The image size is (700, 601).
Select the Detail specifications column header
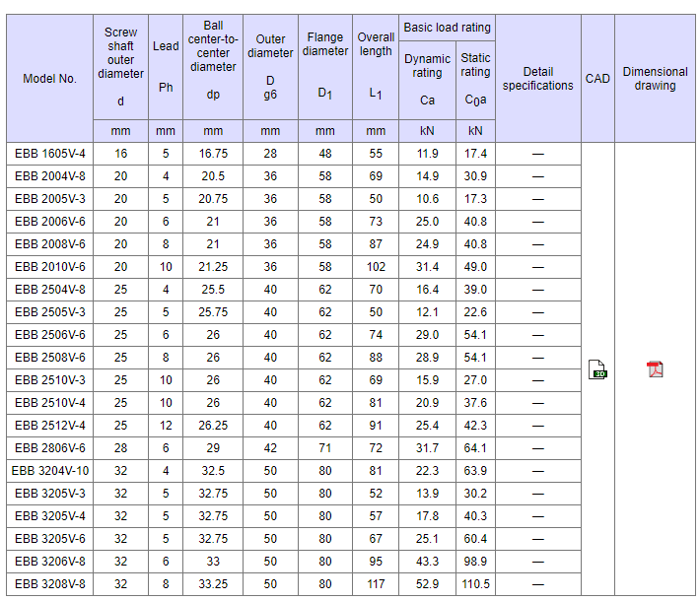(538, 79)
